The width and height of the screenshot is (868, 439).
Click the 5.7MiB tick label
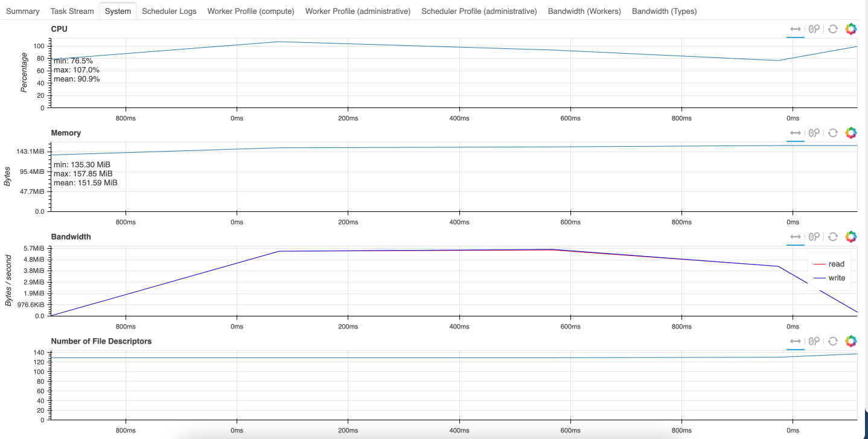click(x=34, y=249)
